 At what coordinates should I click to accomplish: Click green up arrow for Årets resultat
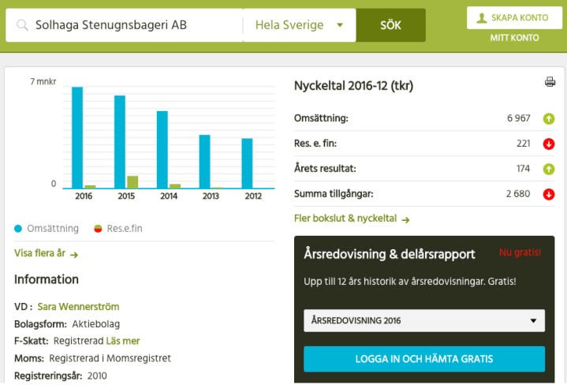pyautogui.click(x=549, y=169)
